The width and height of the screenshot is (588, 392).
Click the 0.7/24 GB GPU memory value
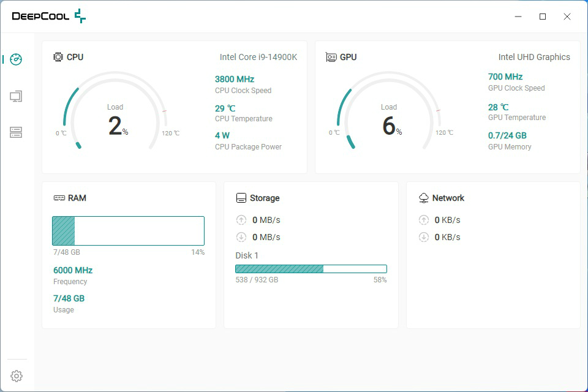[507, 135]
